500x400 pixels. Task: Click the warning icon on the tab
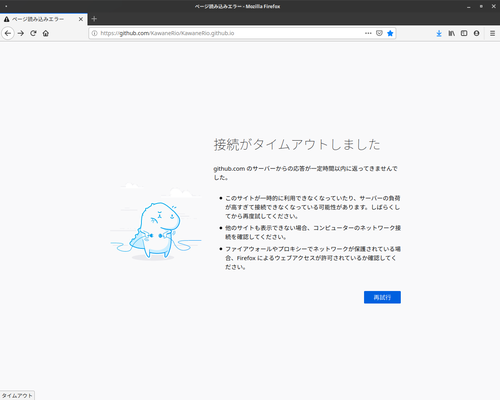[x=7, y=19]
